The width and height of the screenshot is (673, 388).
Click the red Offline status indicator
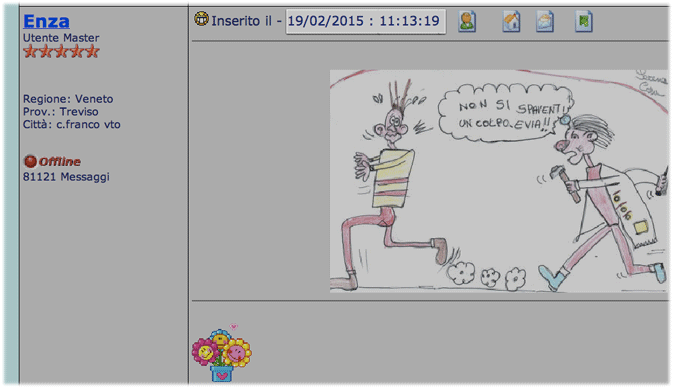point(52,161)
